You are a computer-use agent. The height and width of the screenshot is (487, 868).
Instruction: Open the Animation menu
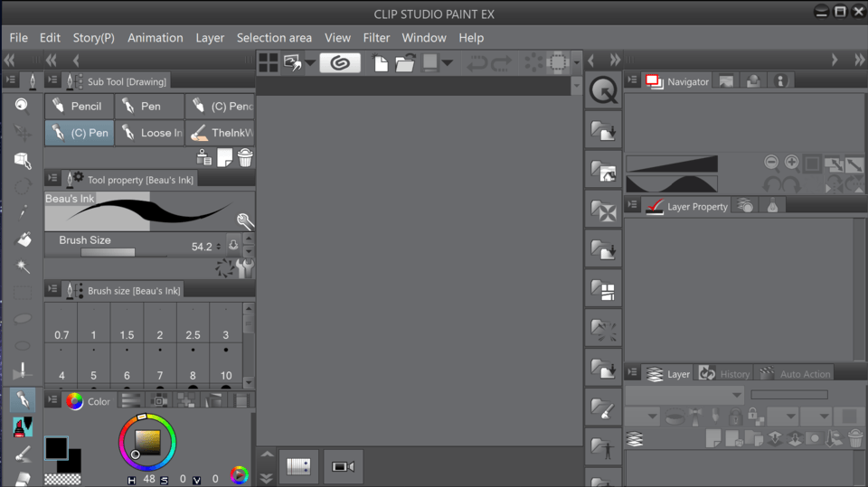click(x=155, y=38)
